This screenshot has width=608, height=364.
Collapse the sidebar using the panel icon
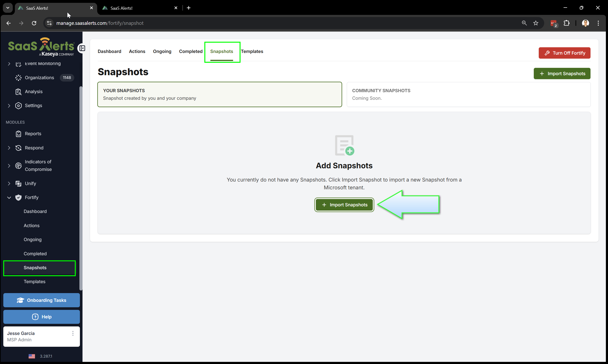[82, 48]
